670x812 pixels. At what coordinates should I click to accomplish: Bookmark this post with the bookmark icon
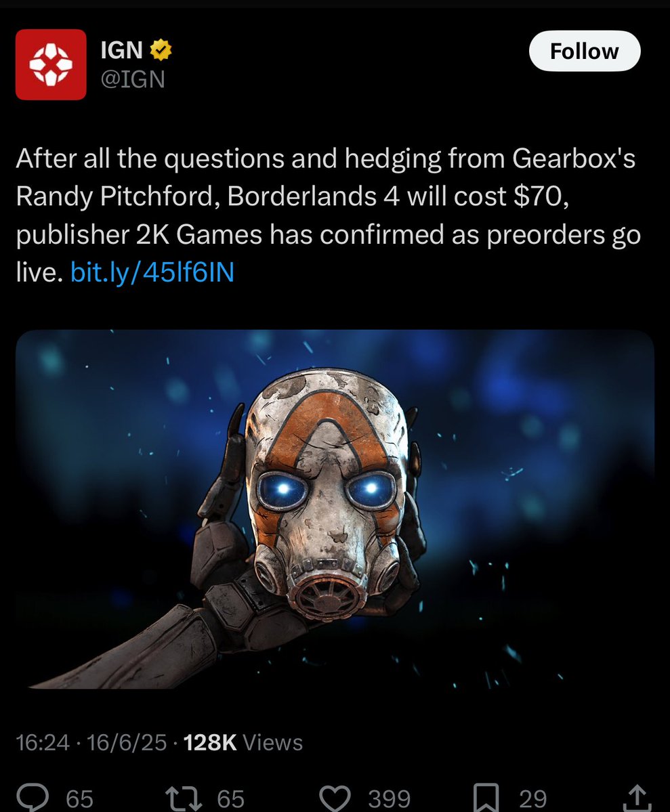[x=486, y=798]
